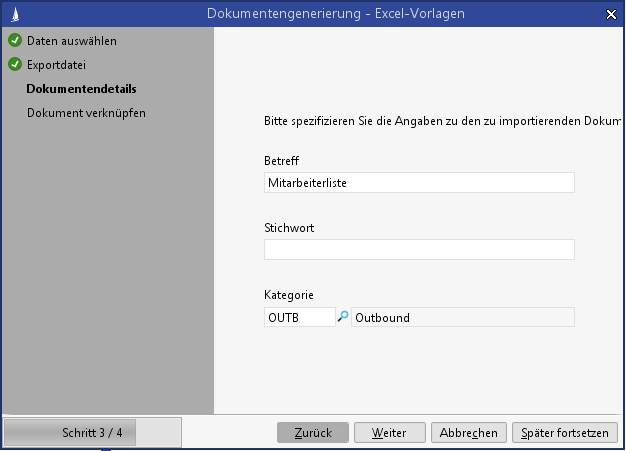Close the Dokumentengenerierung dialog window

(x=611, y=13)
